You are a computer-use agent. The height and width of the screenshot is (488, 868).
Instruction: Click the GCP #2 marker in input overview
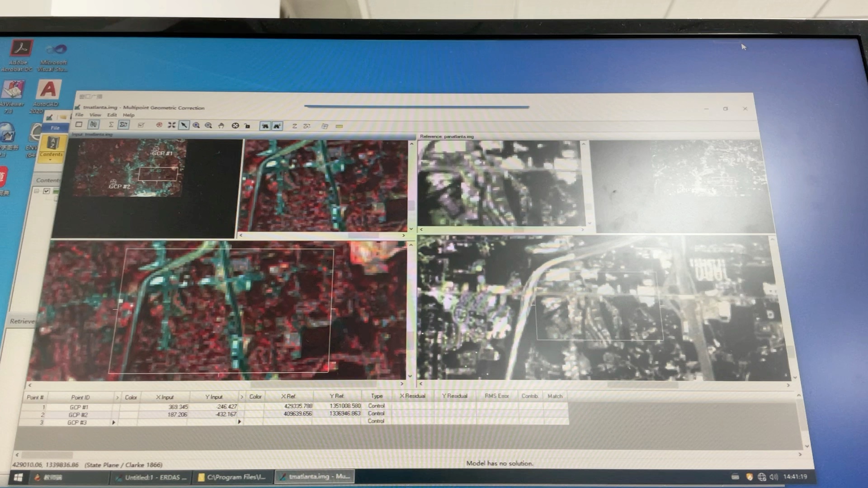(114, 183)
